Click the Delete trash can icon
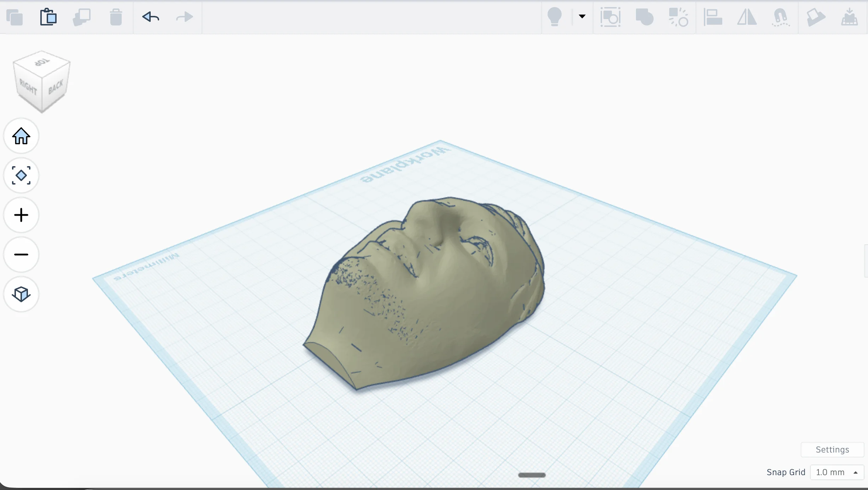 116,17
